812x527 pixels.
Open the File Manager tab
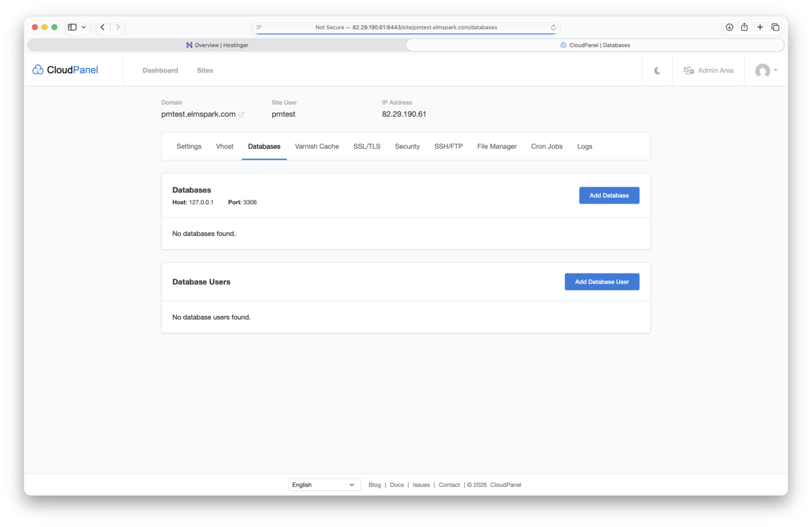pyautogui.click(x=497, y=146)
